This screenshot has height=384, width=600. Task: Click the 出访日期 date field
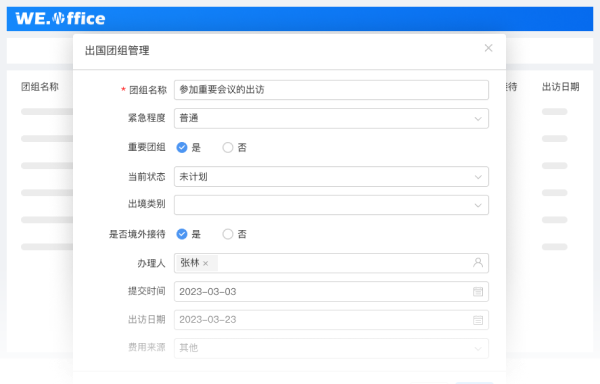click(331, 320)
